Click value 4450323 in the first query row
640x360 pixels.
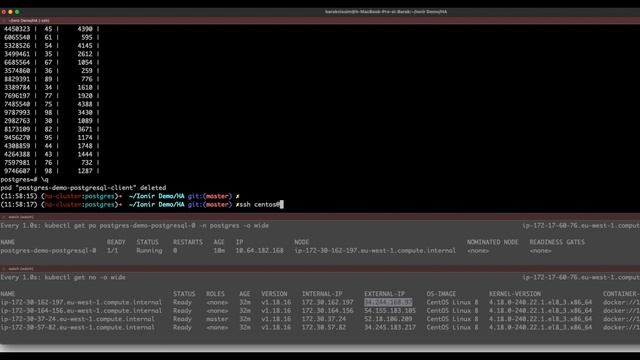[17, 29]
